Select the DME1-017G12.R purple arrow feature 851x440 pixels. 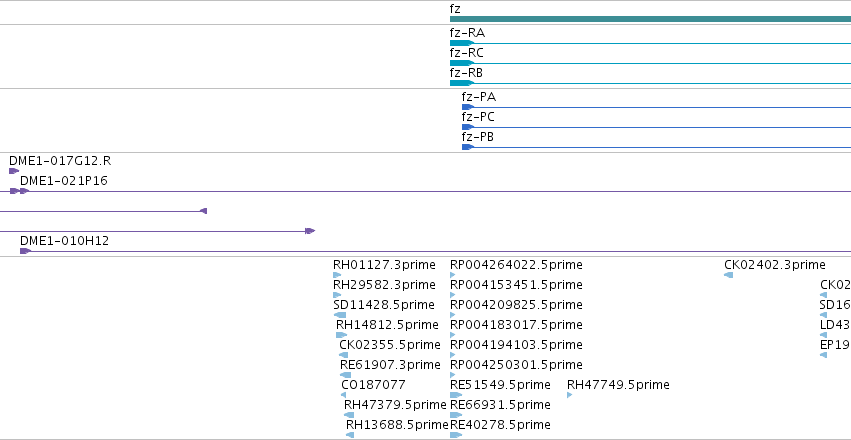pos(14,171)
